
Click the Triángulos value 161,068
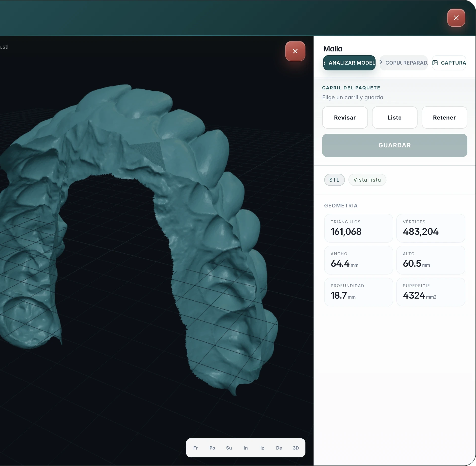[x=346, y=231]
